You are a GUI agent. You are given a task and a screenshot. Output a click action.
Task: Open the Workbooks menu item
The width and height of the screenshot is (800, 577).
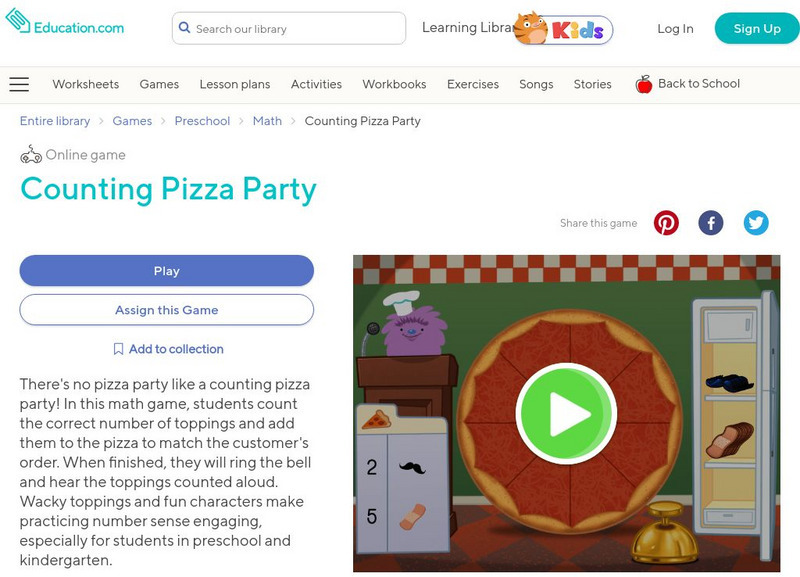coord(394,84)
